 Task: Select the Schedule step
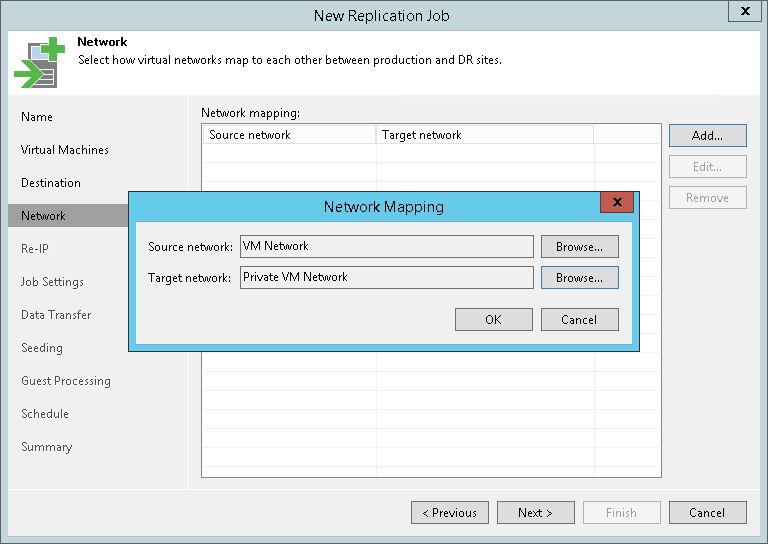pos(45,414)
